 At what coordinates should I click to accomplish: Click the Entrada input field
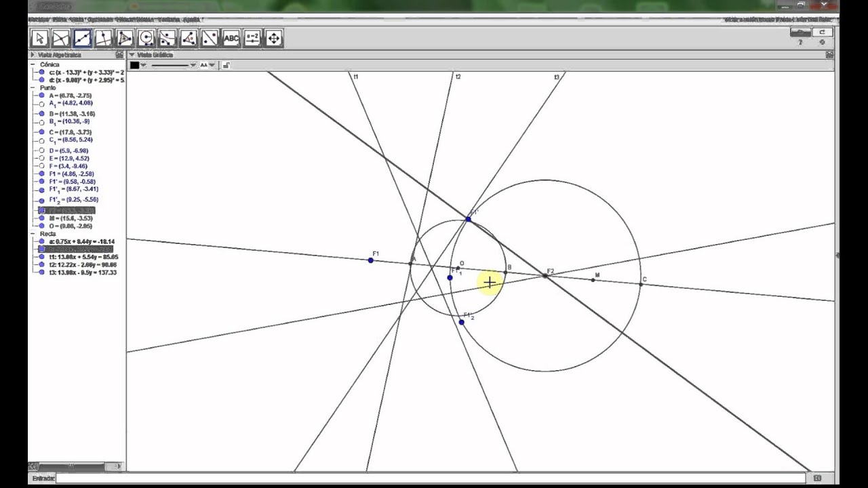tap(430, 479)
